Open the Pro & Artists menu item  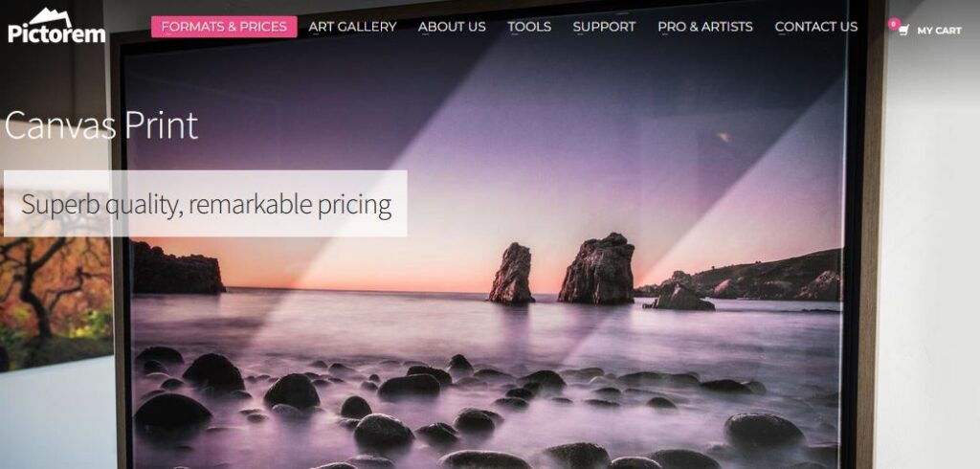point(705,27)
